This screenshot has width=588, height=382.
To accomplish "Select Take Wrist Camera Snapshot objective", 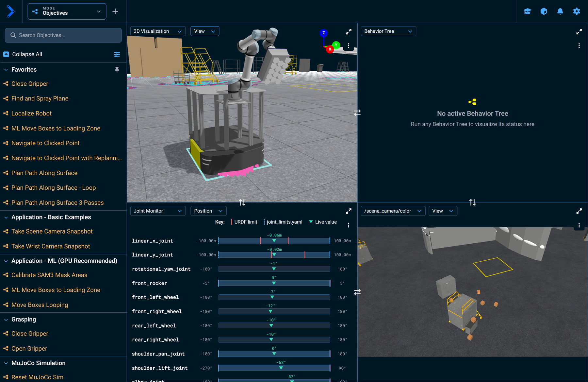I will tap(51, 246).
